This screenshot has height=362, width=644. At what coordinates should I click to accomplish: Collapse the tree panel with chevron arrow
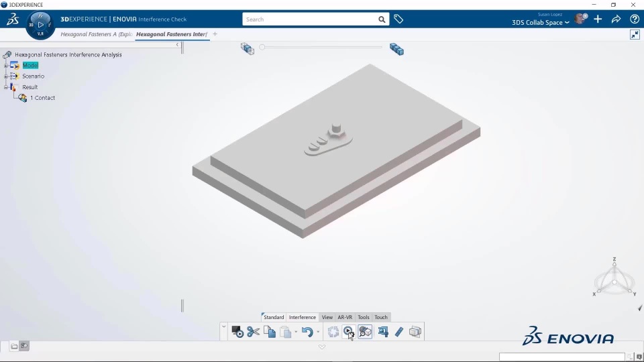(x=177, y=45)
